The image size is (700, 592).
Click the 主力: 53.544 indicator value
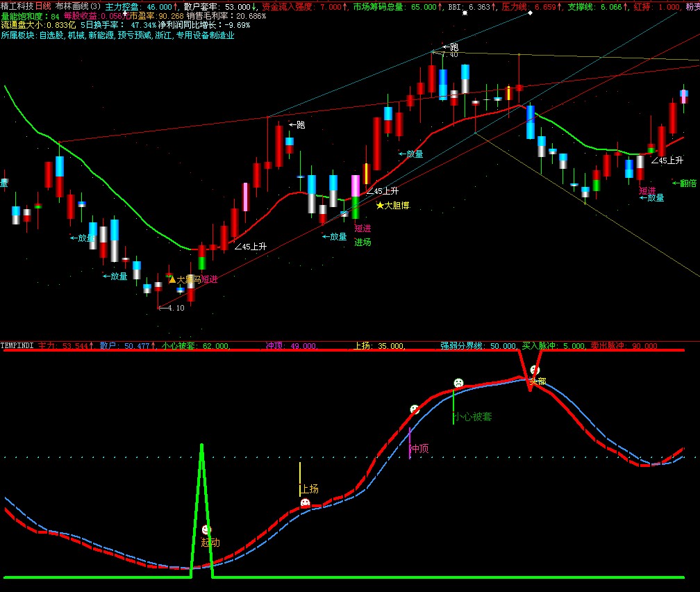pos(65,346)
